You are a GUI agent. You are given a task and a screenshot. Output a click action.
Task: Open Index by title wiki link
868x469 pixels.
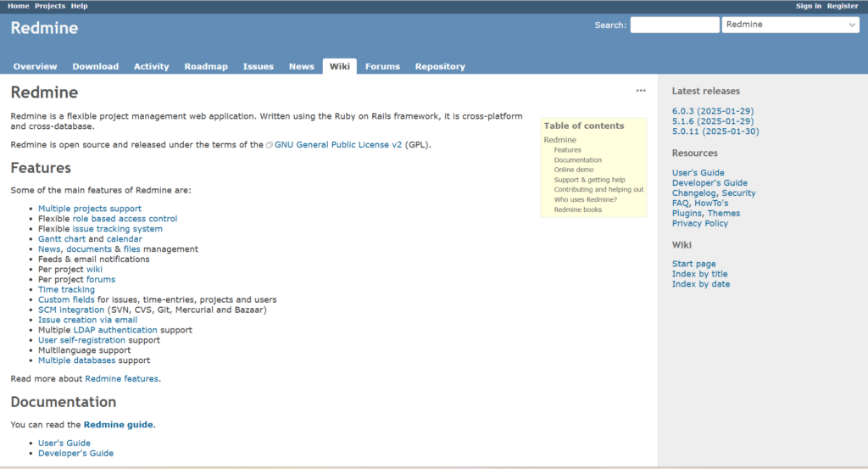click(699, 274)
